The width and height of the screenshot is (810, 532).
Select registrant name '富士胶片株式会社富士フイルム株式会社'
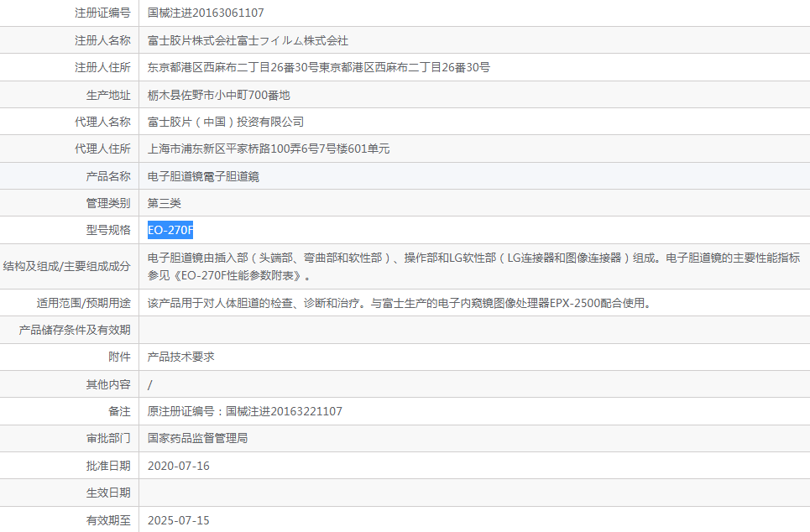tap(248, 40)
